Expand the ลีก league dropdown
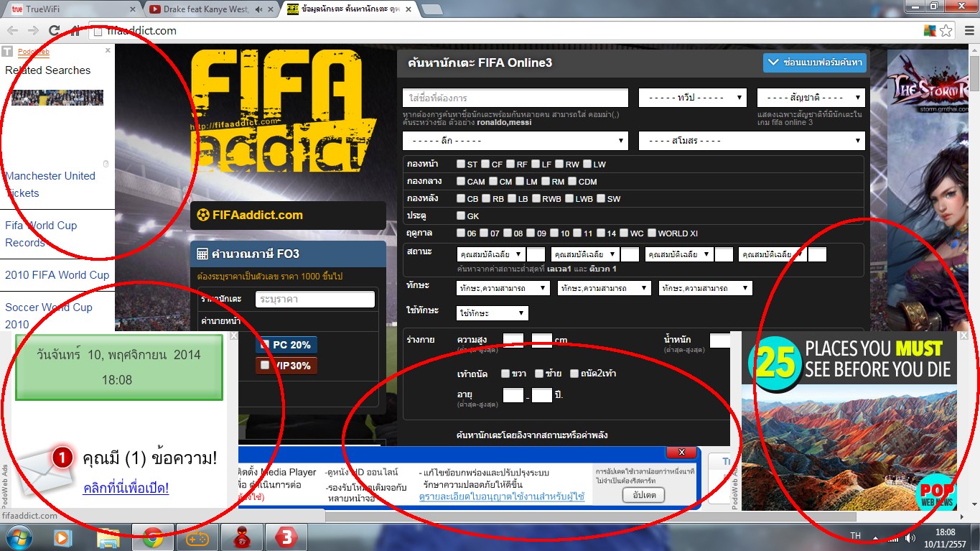 point(515,141)
